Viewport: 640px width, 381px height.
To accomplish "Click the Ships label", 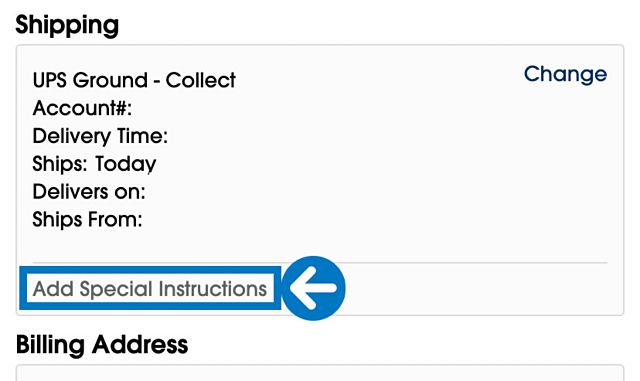I will click(x=60, y=164).
